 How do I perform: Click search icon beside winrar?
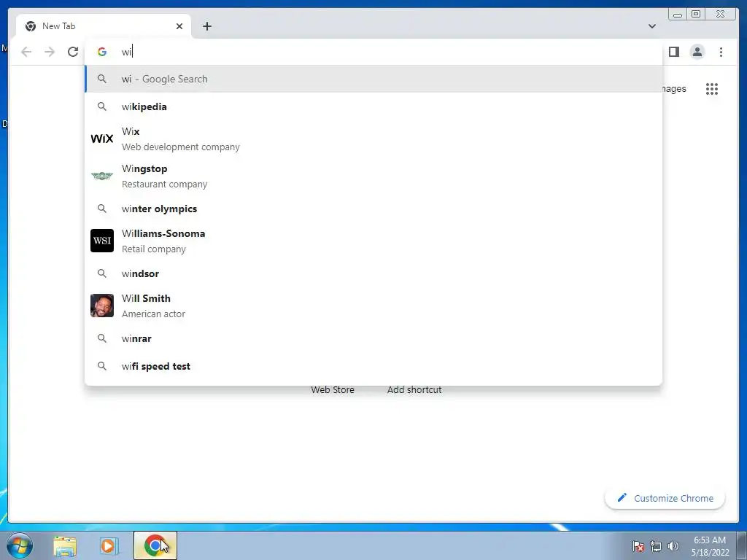pos(102,338)
